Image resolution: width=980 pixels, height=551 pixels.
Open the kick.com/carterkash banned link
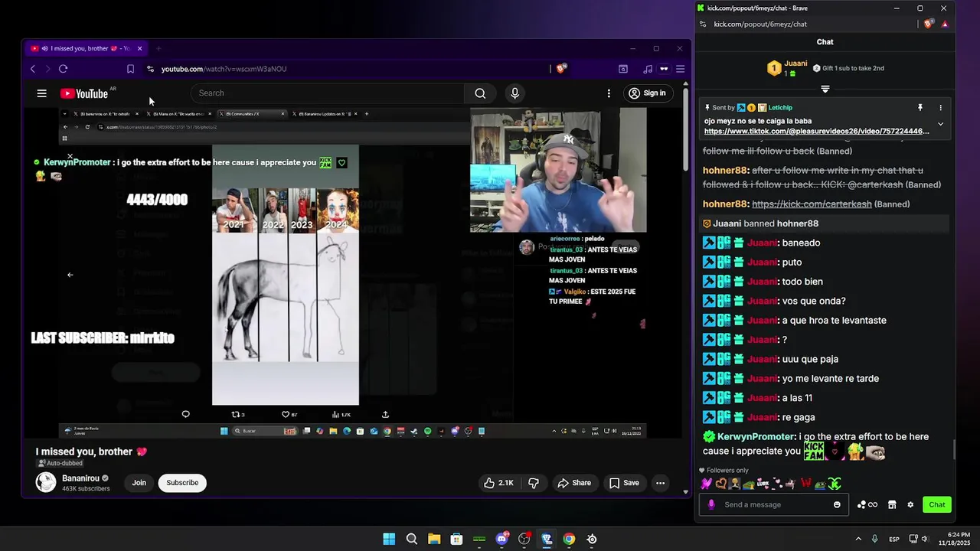(x=812, y=204)
